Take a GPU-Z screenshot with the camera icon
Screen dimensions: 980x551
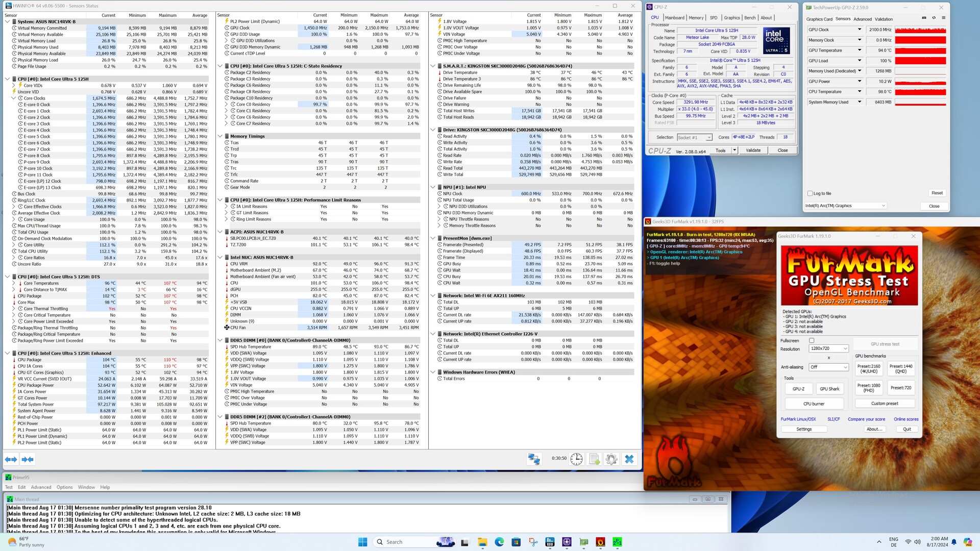pyautogui.click(x=924, y=18)
